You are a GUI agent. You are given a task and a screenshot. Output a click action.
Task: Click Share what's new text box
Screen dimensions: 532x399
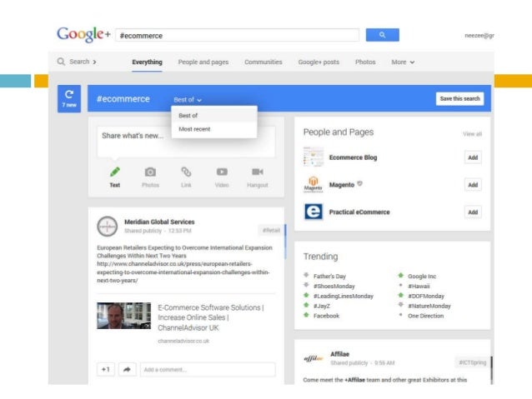tap(186, 142)
